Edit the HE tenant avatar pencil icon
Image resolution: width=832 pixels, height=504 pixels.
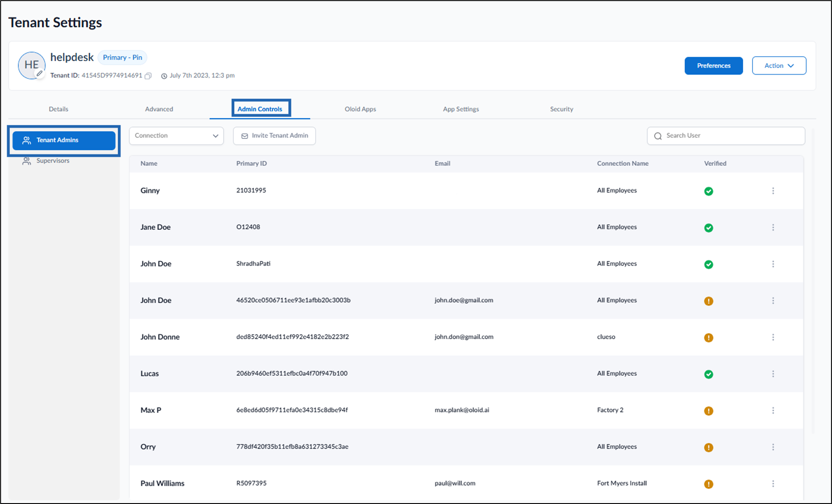tap(40, 74)
